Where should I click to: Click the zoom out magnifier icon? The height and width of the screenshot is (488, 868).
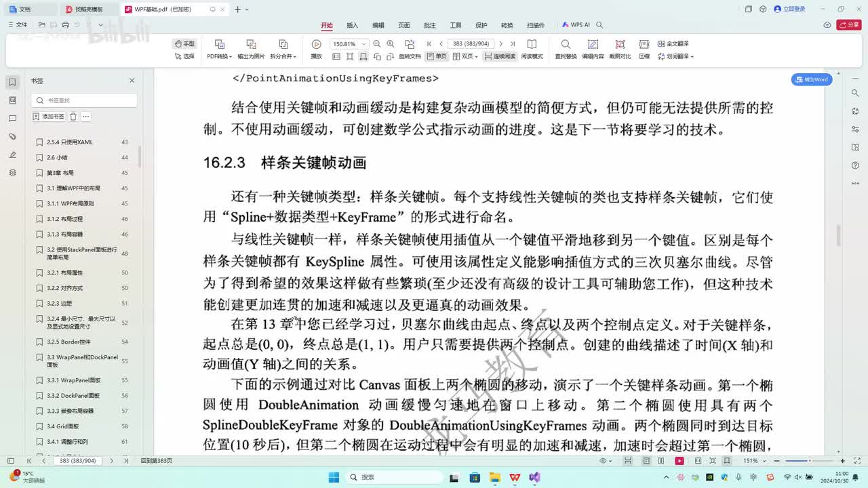(378, 43)
